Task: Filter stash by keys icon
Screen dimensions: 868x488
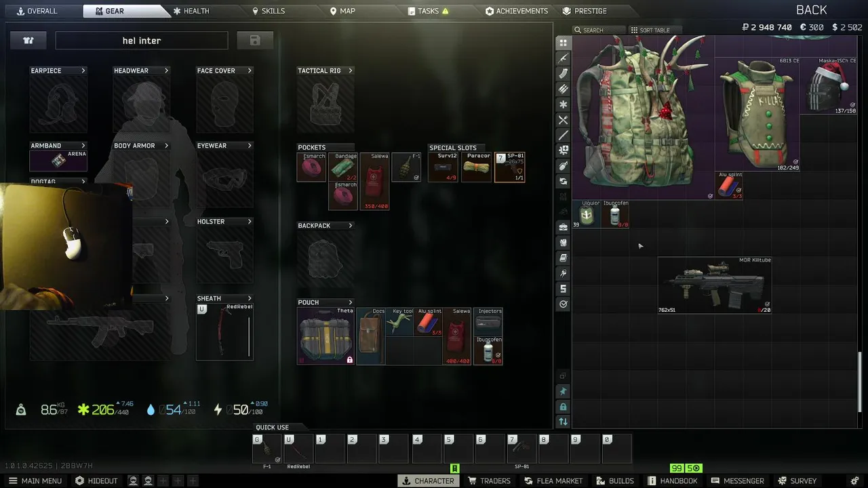Action: 563,274
